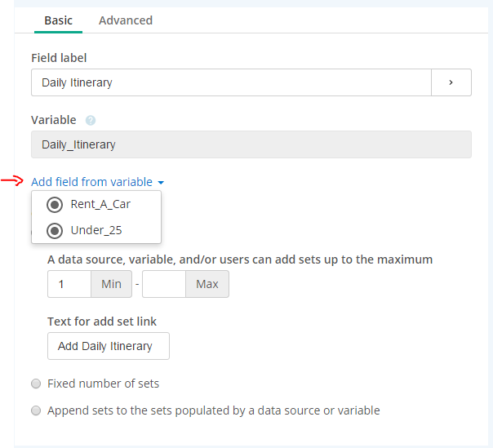493x448 pixels.
Task: Click the Add Daily Itinerary link text field
Action: (109, 346)
